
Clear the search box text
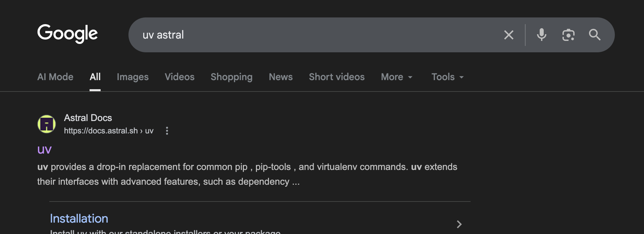[x=508, y=35]
